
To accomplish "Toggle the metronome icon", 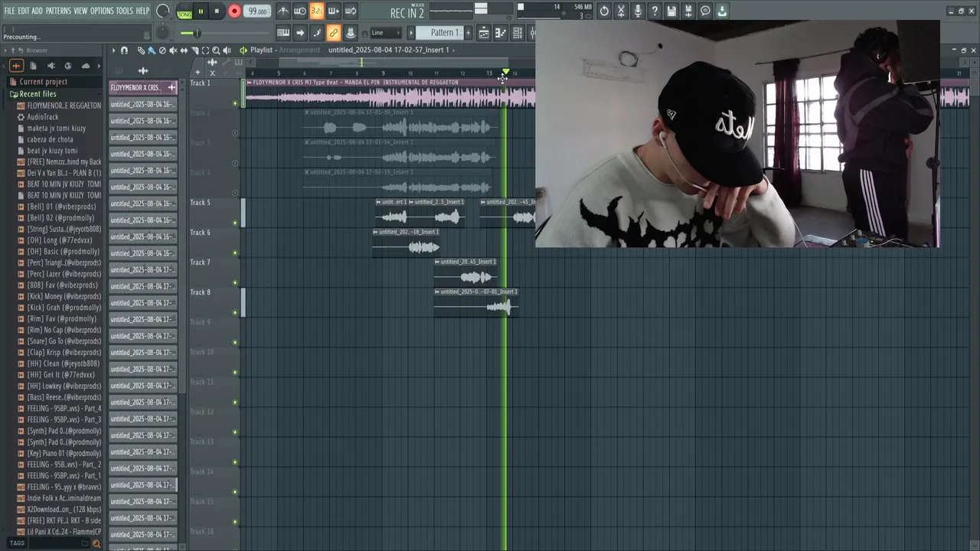I will [283, 11].
